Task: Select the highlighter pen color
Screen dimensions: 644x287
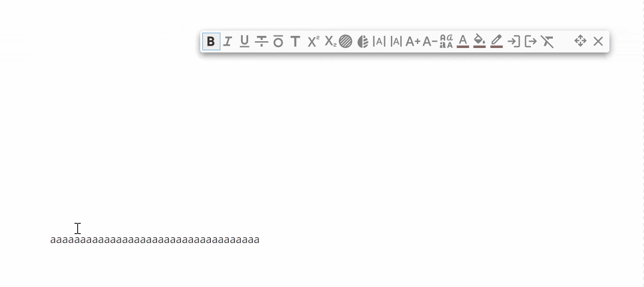Action: (496, 42)
